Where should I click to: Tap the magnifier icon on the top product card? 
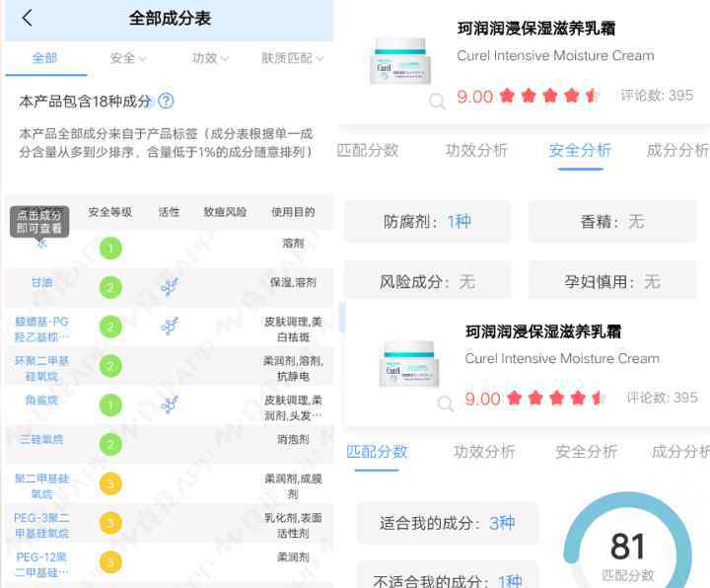[437, 101]
